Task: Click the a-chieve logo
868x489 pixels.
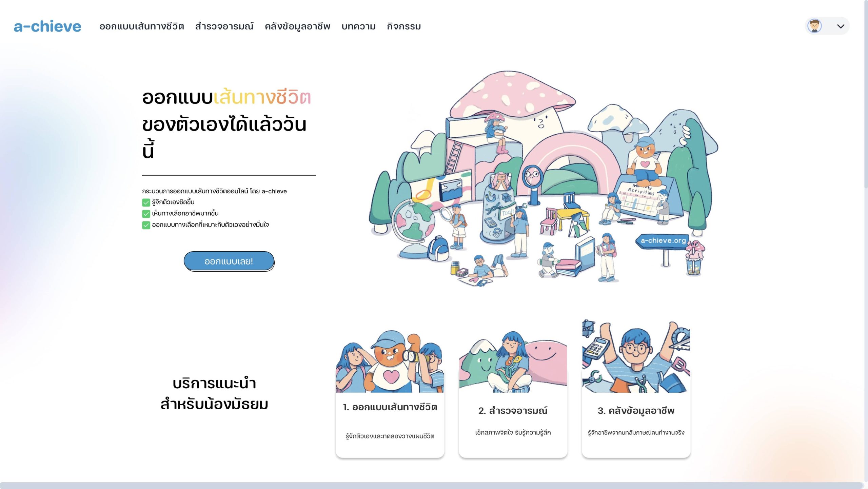Action: [47, 26]
